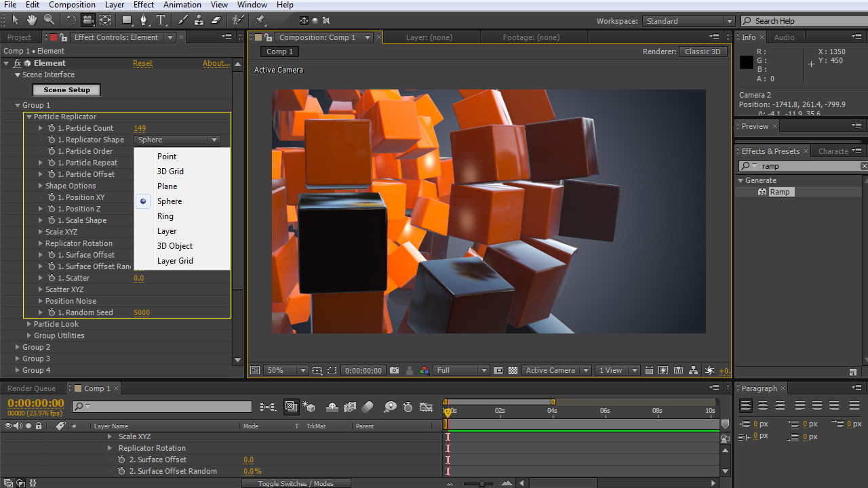This screenshot has height=488, width=868.
Task: Toggle stopwatch for Particle Count
Action: [x=52, y=128]
